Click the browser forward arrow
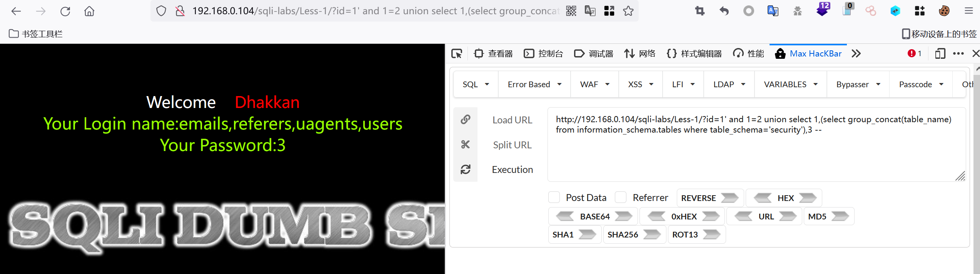Viewport: 980px width, 274px height. click(x=40, y=11)
